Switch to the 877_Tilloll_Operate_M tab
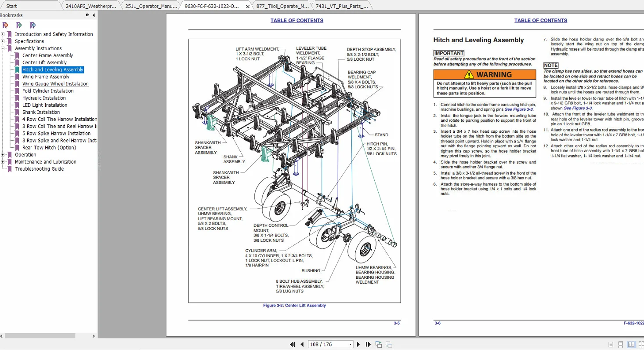 (282, 6)
